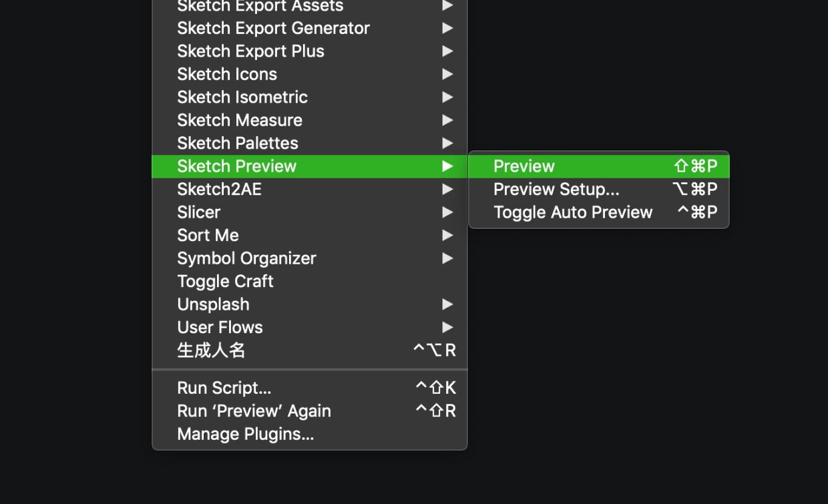Expand the Sketch Export Plus submenu
828x504 pixels.
pos(309,51)
